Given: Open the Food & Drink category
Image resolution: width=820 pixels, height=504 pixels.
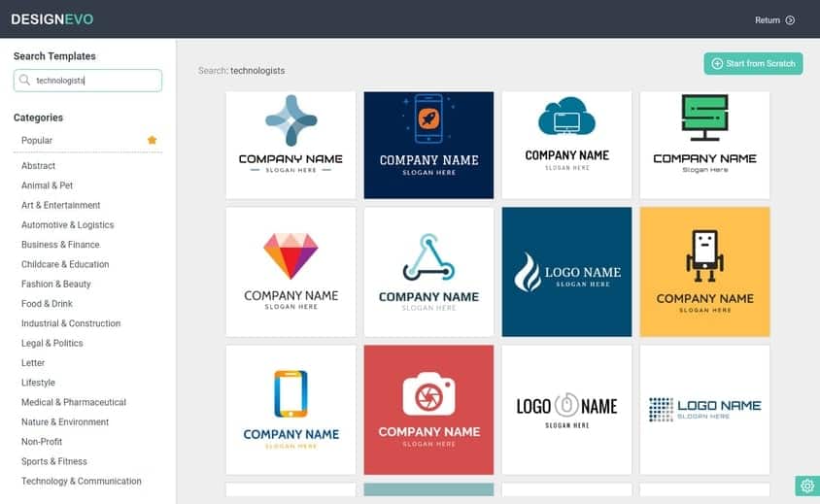Looking at the screenshot, I should tap(47, 304).
